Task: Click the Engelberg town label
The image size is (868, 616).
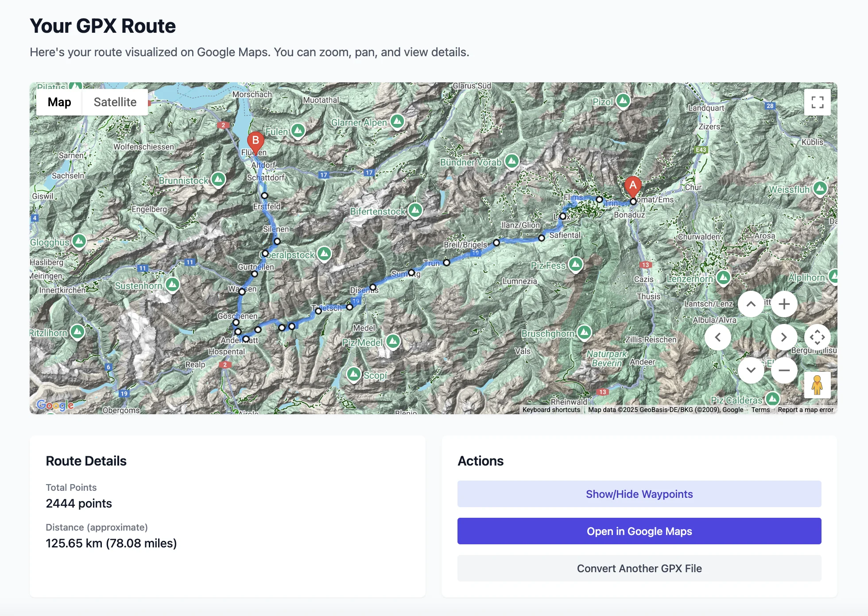Action: (149, 209)
